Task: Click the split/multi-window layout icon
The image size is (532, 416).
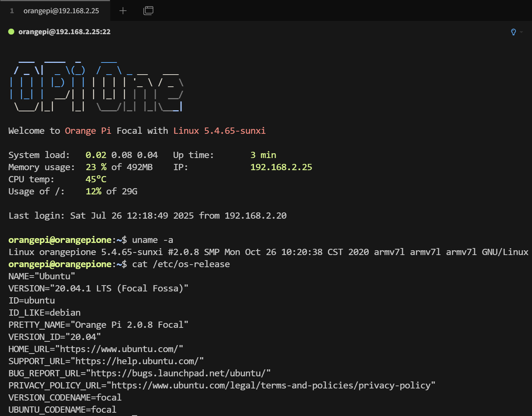Action: [148, 11]
